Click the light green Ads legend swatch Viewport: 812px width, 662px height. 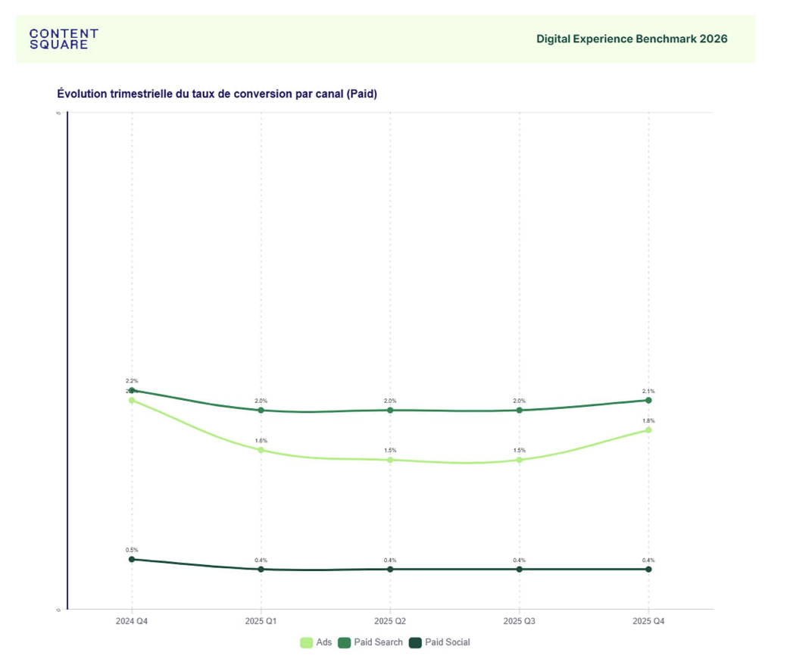point(307,643)
